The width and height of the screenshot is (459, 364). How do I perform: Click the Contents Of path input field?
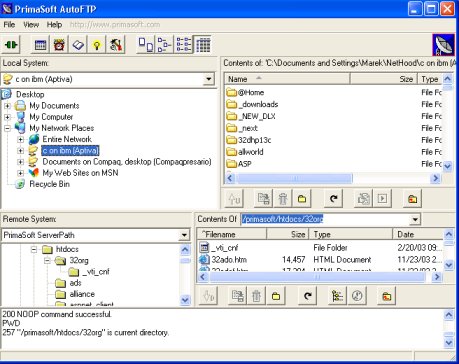point(325,219)
